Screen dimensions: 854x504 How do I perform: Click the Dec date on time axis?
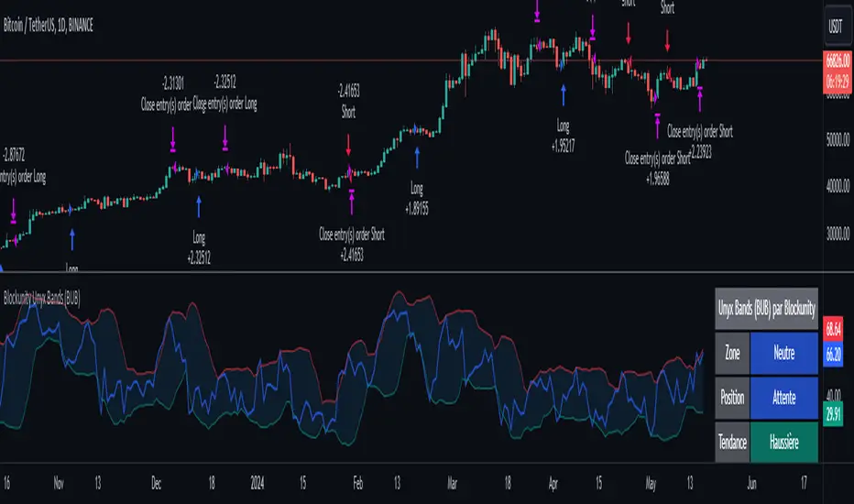(156, 483)
